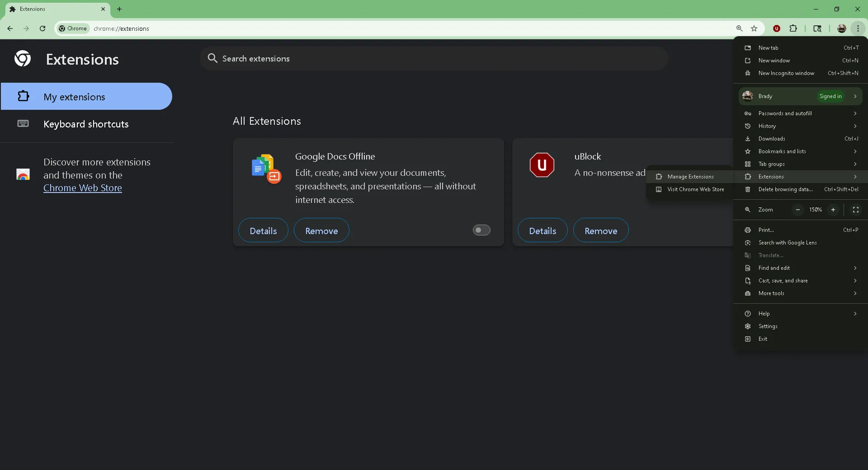Choose New Incognito window menu item
The height and width of the screenshot is (470, 868).
click(x=786, y=73)
